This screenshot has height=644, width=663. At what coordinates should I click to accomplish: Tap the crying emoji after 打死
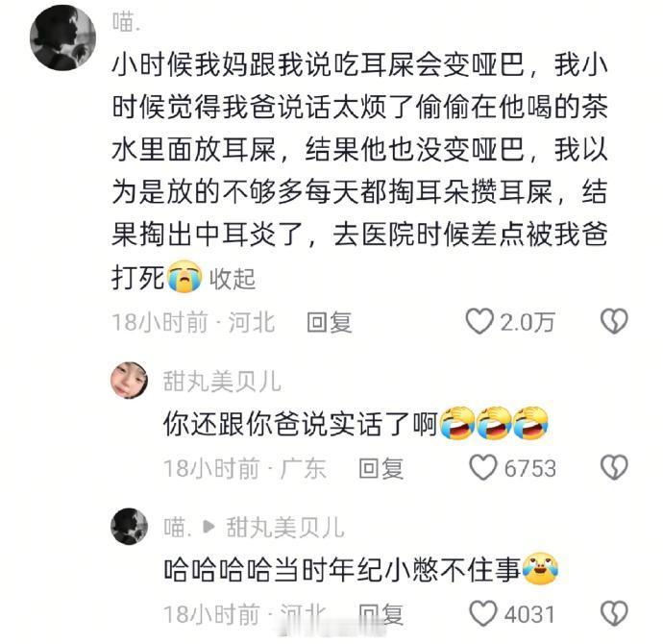[x=184, y=277]
